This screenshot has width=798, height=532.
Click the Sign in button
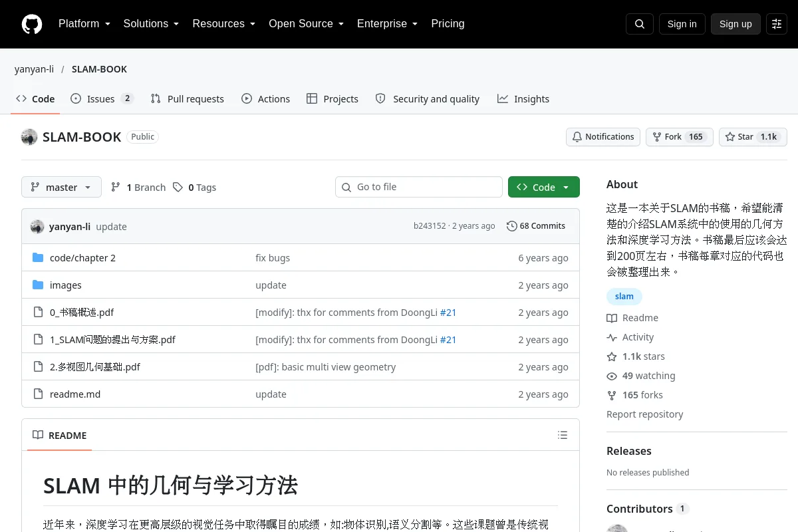pyautogui.click(x=682, y=24)
